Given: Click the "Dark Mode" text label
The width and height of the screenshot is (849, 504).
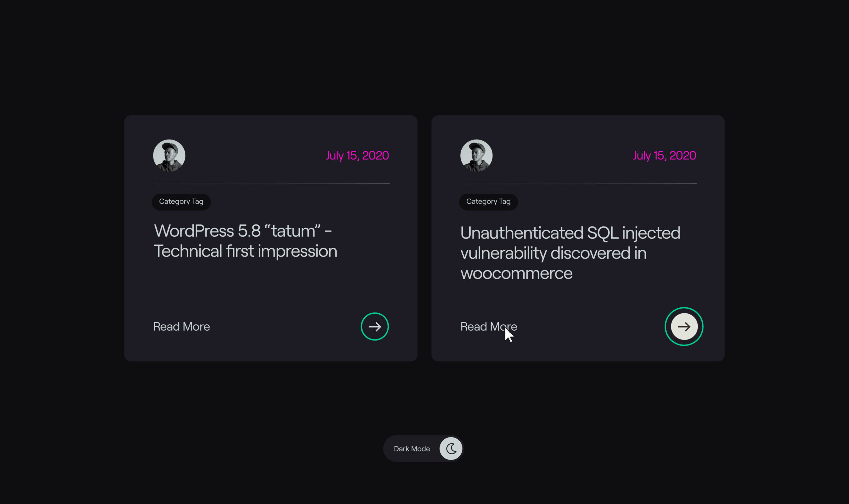Looking at the screenshot, I should pos(412,449).
